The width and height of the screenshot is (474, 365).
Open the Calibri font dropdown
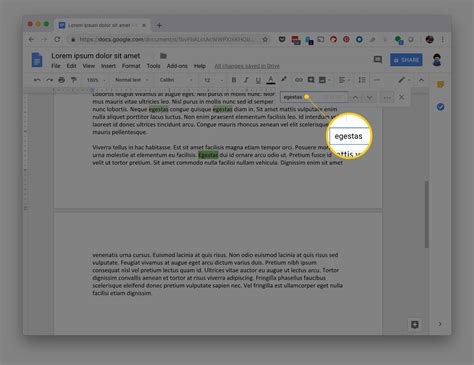click(x=176, y=80)
